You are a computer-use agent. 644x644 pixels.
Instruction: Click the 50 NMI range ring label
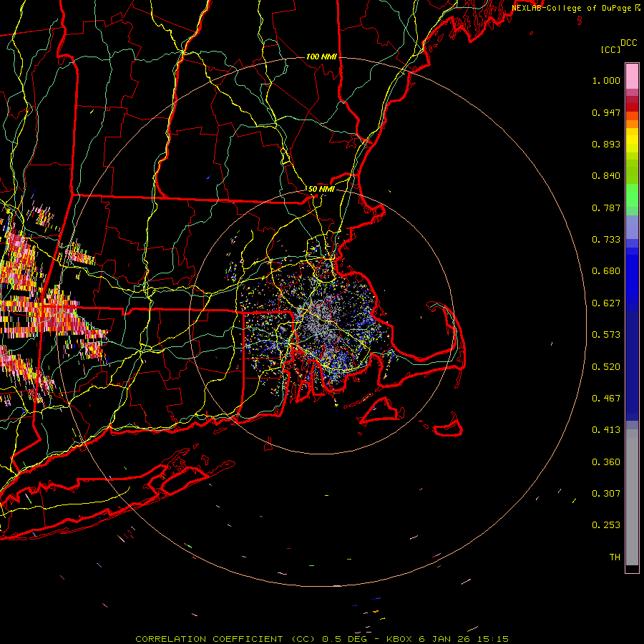(321, 190)
